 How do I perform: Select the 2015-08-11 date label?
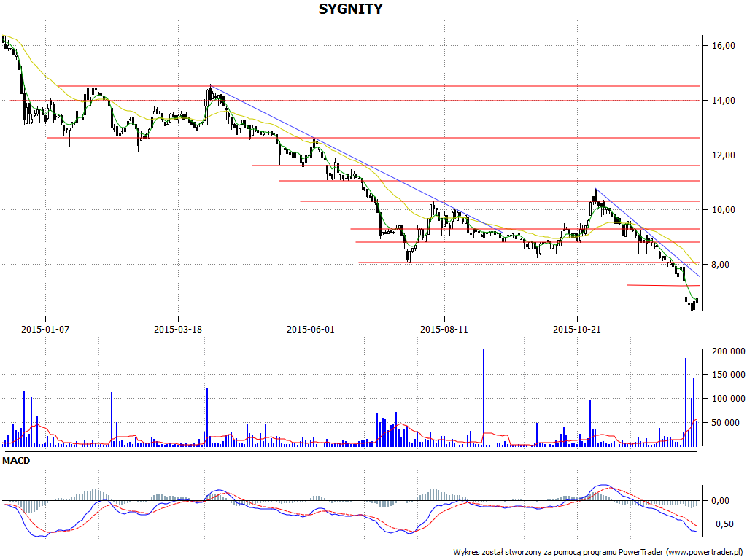[444, 329]
